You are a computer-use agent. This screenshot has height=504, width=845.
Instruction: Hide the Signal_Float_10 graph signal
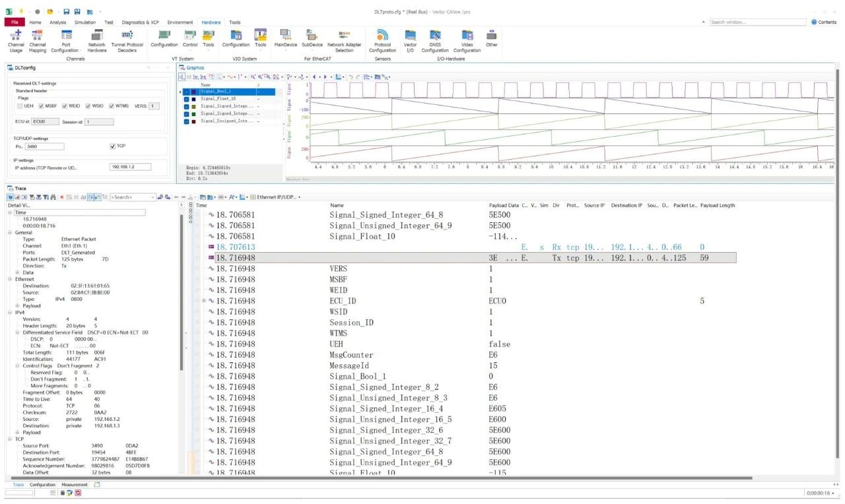(x=186, y=99)
